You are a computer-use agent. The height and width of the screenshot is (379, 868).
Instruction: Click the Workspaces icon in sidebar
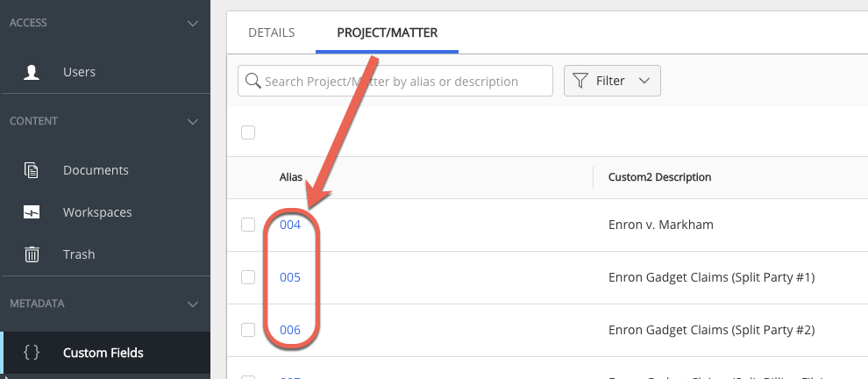(32, 212)
